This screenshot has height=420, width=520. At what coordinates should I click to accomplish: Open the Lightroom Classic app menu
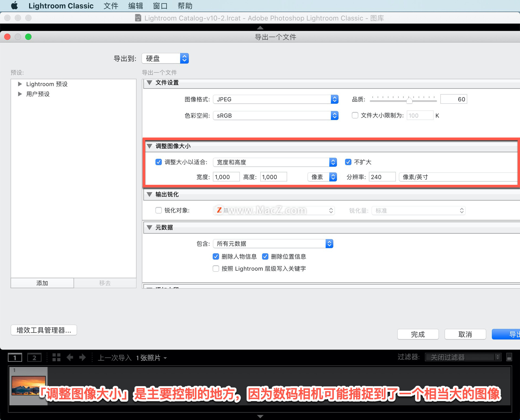[x=61, y=6]
